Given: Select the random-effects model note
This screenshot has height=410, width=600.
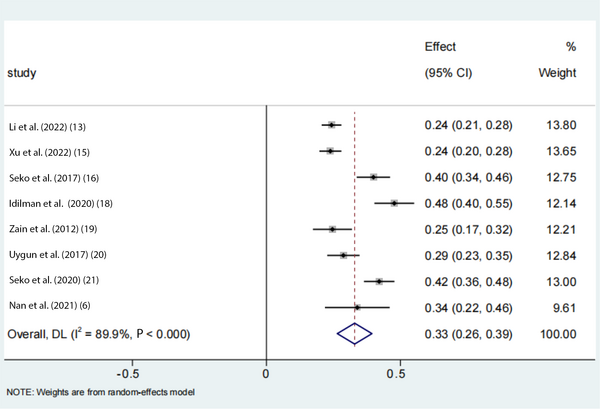Looking at the screenshot, I should point(101,392).
